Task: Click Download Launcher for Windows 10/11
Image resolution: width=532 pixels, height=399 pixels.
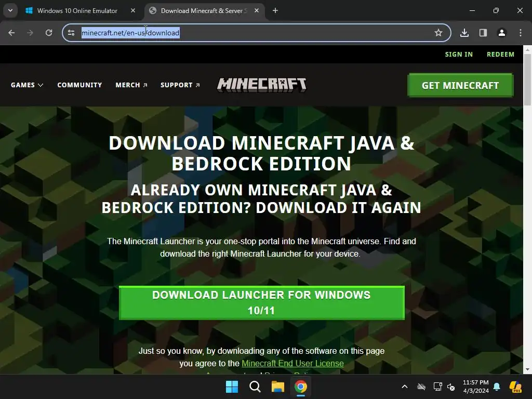Action: coord(262,303)
